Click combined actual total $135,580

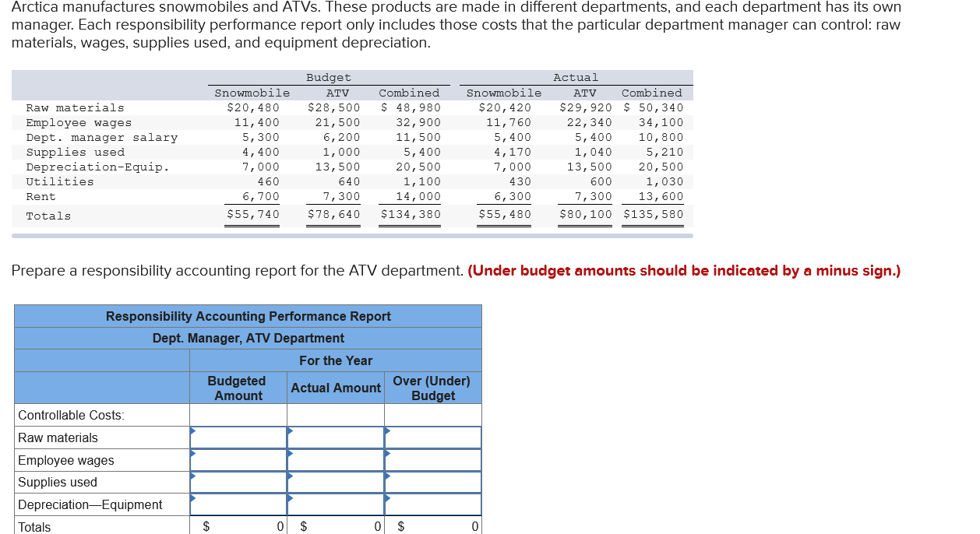[x=654, y=214]
